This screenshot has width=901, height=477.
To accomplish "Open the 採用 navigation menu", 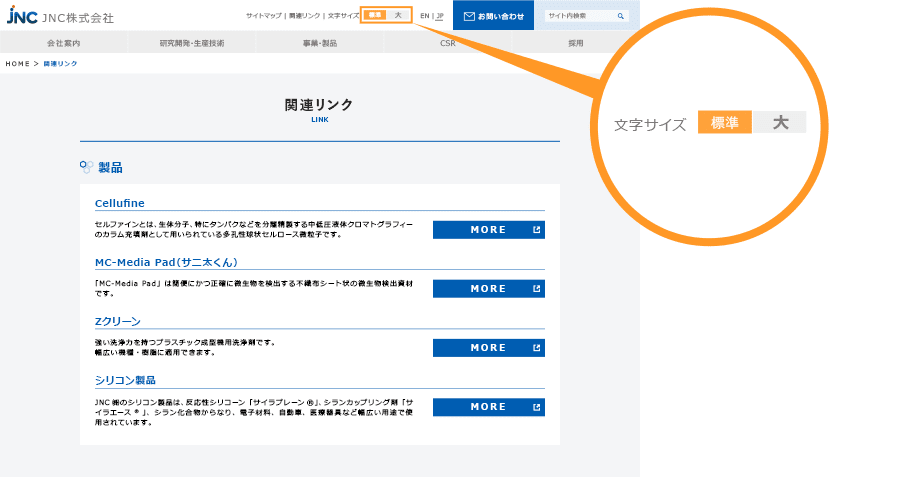I will 576,43.
